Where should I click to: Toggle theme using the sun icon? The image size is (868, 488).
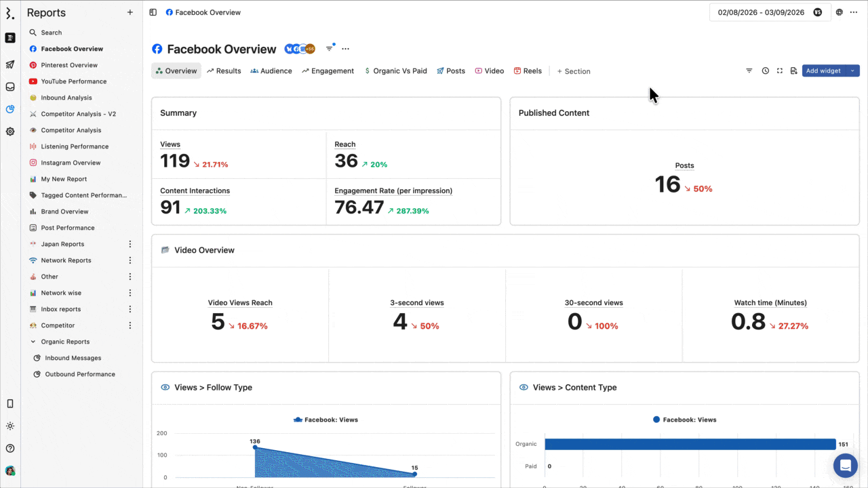pos(10,426)
